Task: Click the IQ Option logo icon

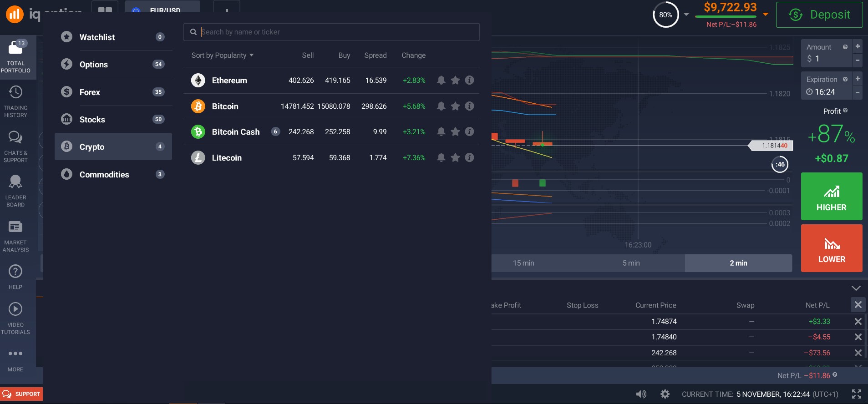Action: tap(14, 14)
